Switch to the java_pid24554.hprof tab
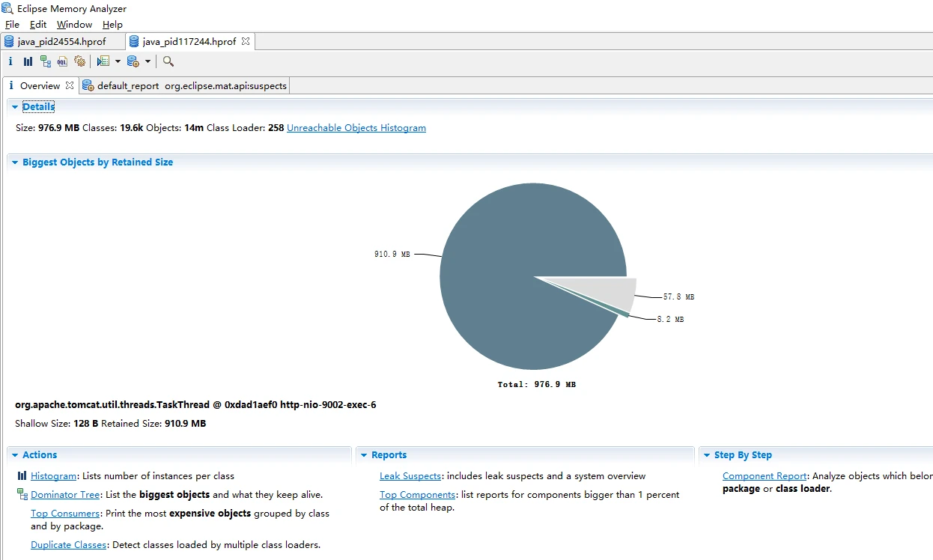Screen dimensions: 933x560 (55, 42)
